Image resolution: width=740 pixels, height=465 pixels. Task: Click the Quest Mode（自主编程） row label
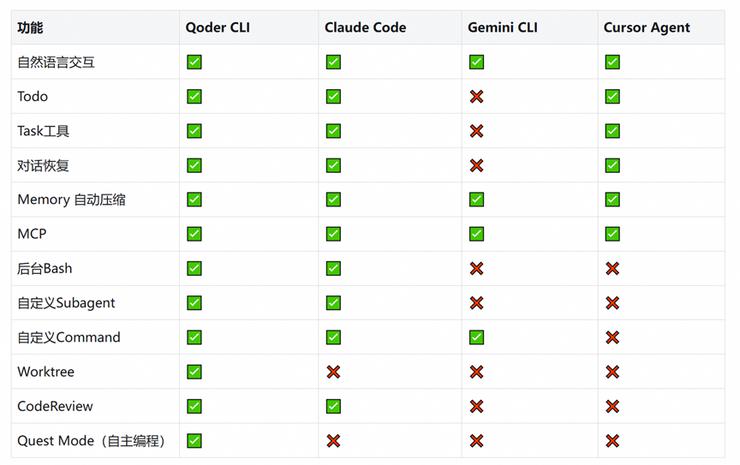(91, 441)
